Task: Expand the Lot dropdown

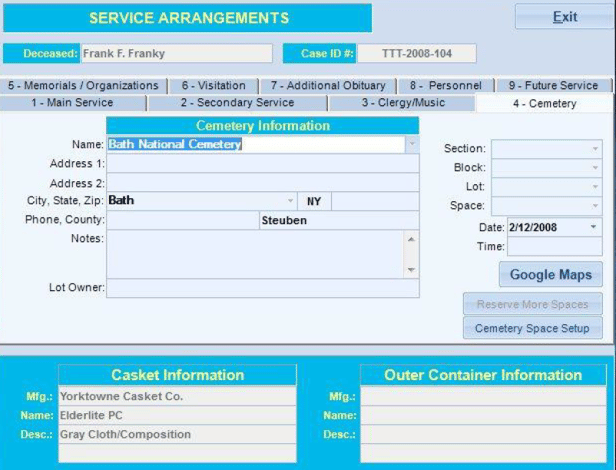Action: tap(596, 187)
